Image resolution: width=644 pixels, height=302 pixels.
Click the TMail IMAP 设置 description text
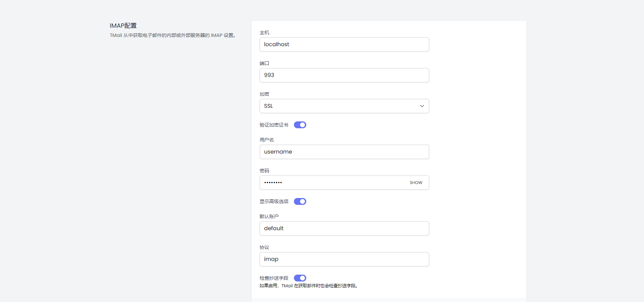173,35
